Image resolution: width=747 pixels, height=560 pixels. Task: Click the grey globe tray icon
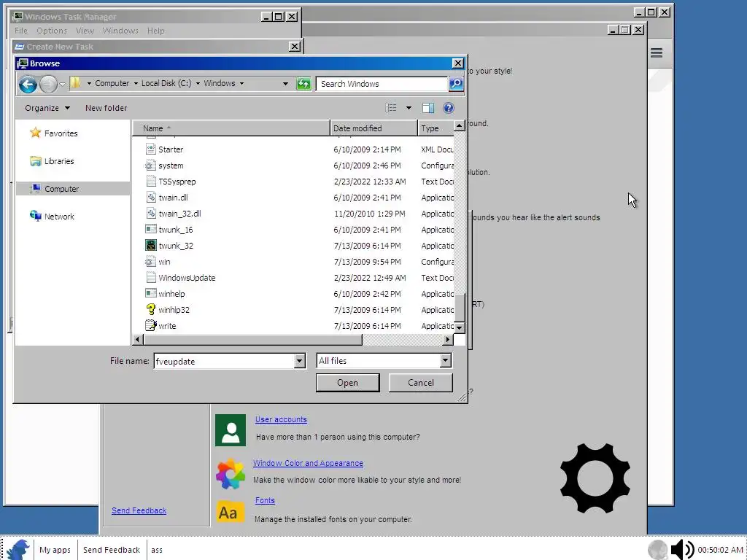658,550
